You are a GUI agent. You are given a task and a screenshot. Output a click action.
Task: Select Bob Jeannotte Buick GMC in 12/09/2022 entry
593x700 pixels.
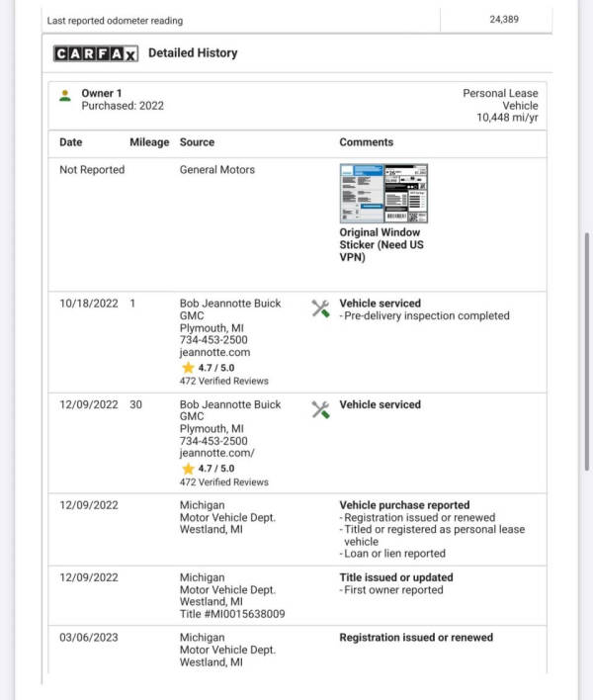(229, 410)
